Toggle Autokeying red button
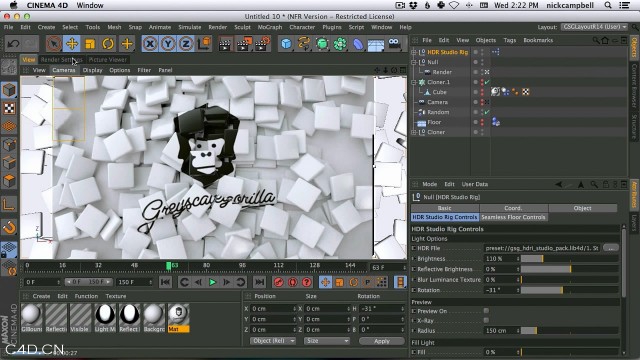This screenshot has width=640, height=360. [x=293, y=282]
